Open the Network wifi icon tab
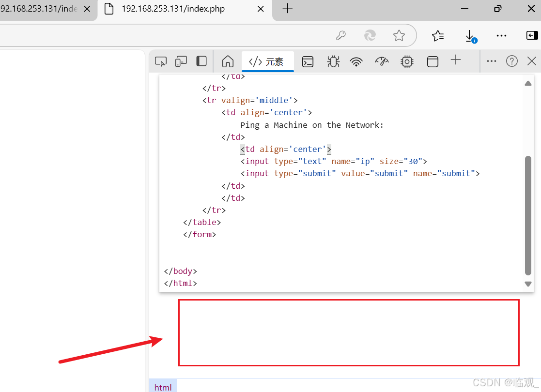The image size is (541, 392). point(356,62)
